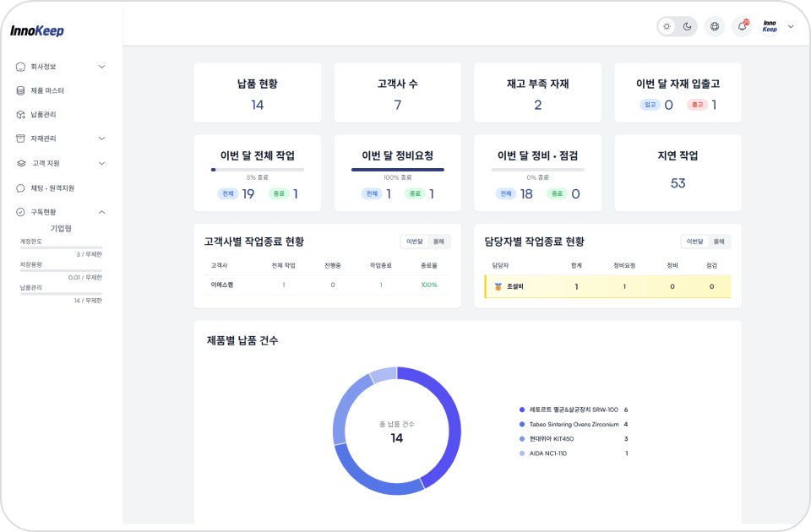This screenshot has width=811, height=532.
Task: Collapse the 구독현황 section
Action: [x=101, y=211]
